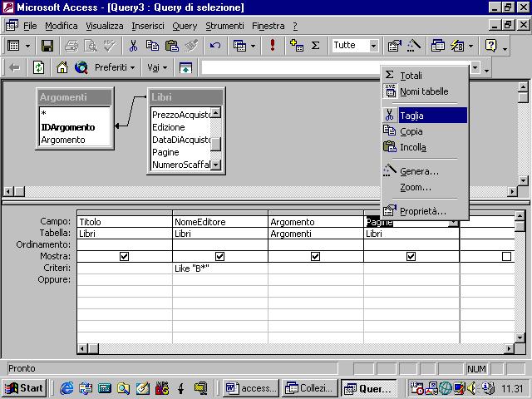The width and height of the screenshot is (532, 399).
Task: Open the Vai dropdown
Action: tap(157, 67)
